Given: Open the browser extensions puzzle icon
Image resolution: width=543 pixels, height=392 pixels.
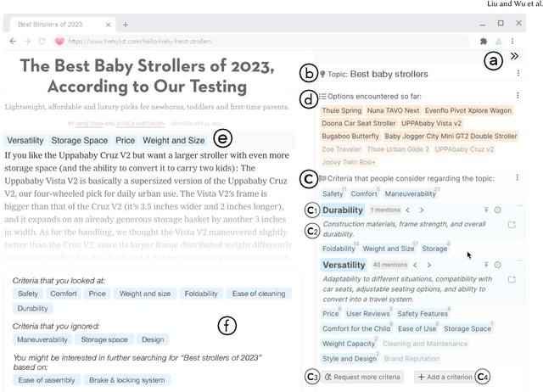Looking at the screenshot, I should pyautogui.click(x=483, y=41).
